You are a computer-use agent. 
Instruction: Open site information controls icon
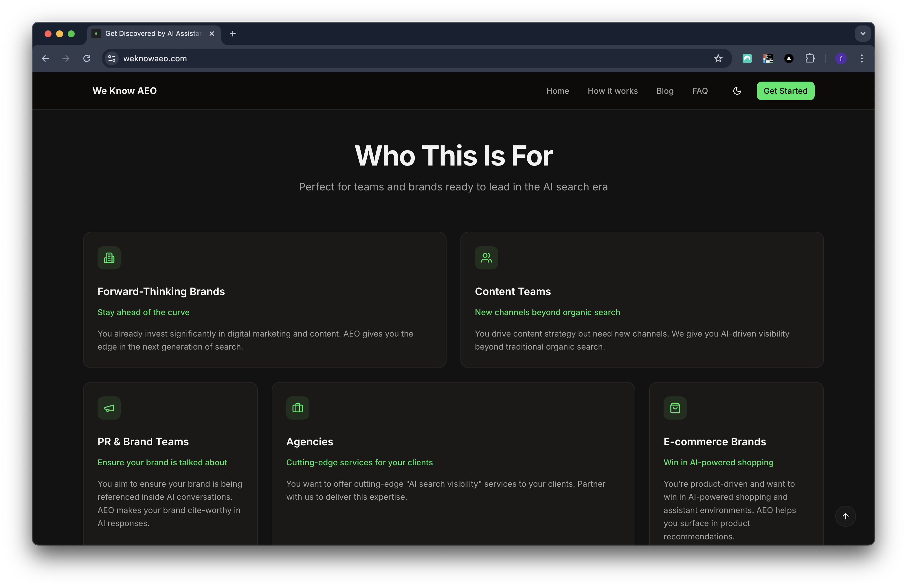(112, 58)
